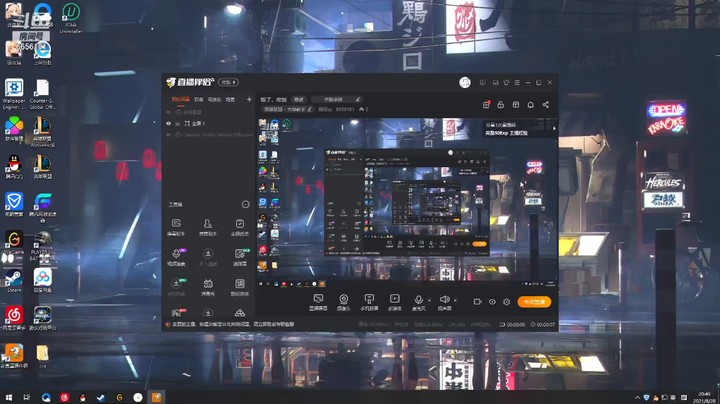Screen dimensions: 720x404
Task: Click the taskbar clock and date
Action: [x=704, y=398]
